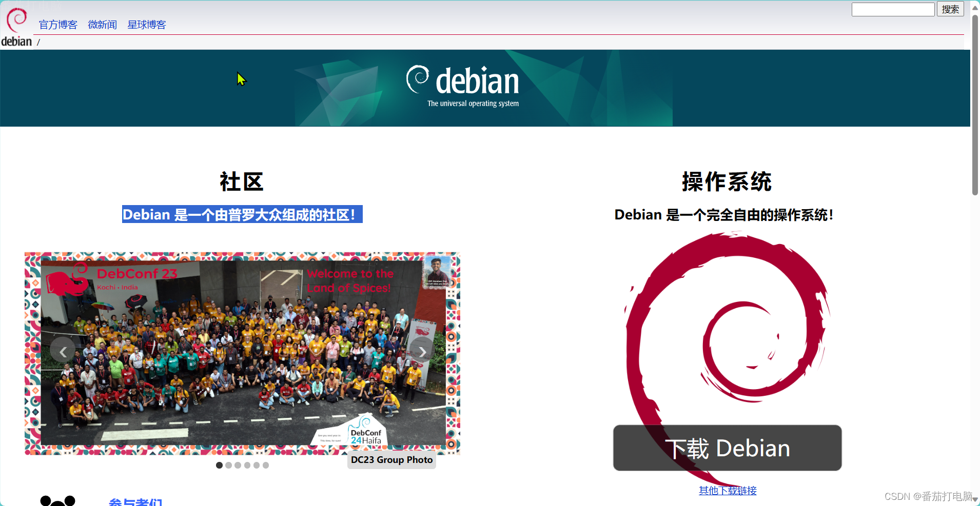The image size is (980, 506).
Task: Click the tagline The universal operating system
Action: (x=473, y=103)
